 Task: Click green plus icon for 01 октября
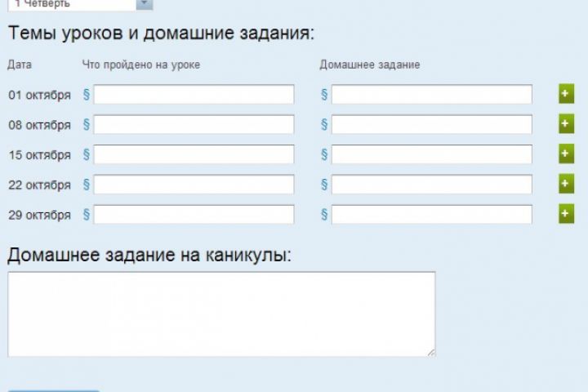tap(566, 94)
